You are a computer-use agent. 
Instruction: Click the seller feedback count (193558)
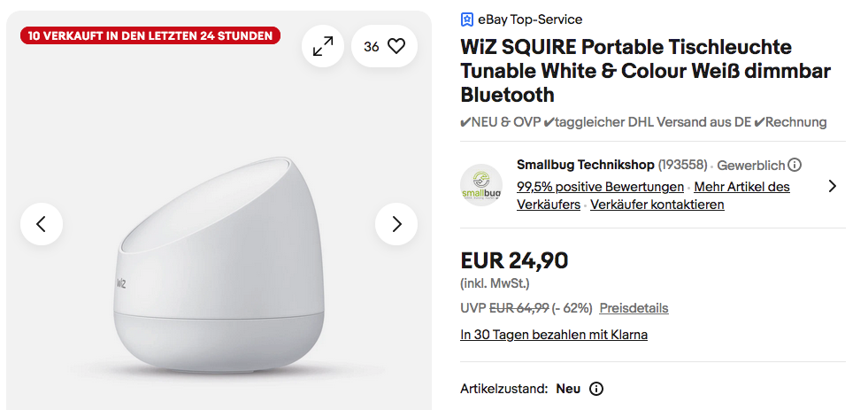point(682,165)
